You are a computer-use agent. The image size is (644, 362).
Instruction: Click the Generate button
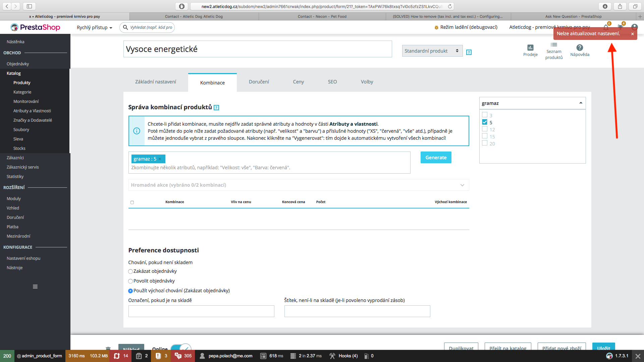point(436,158)
